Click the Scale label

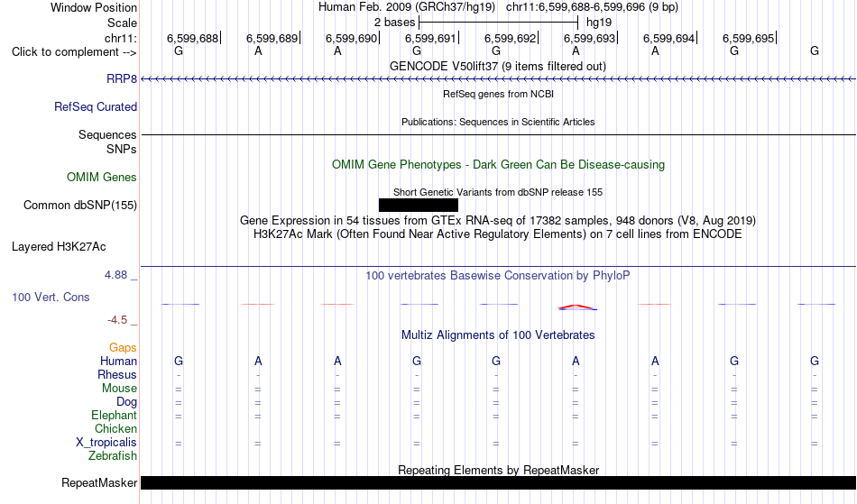pos(123,23)
